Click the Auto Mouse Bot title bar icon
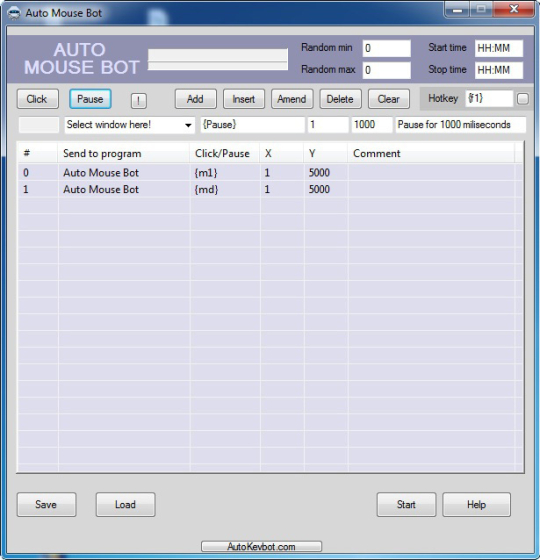The image size is (540, 560). (x=14, y=13)
